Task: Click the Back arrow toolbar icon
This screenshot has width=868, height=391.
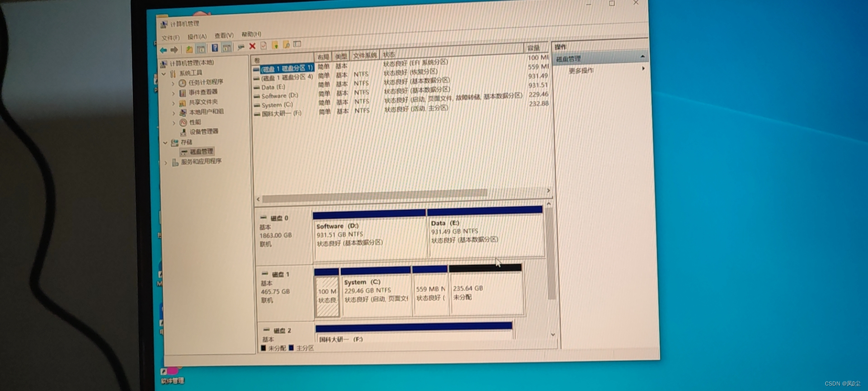Action: (164, 50)
